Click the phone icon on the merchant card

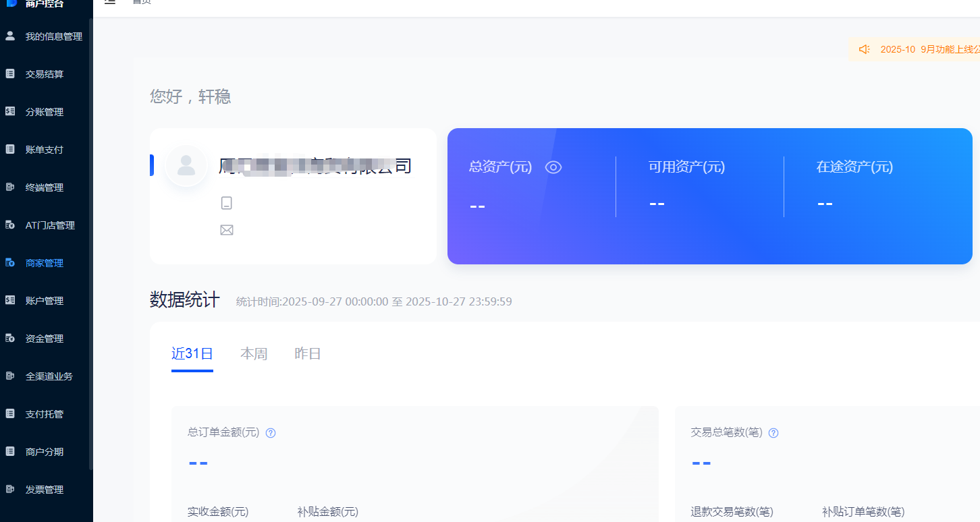click(227, 202)
